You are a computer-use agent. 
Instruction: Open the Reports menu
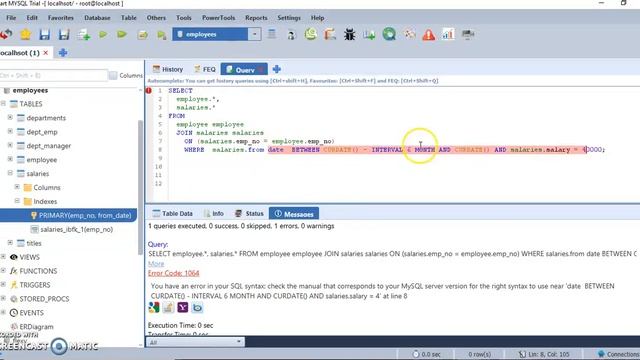256,18
